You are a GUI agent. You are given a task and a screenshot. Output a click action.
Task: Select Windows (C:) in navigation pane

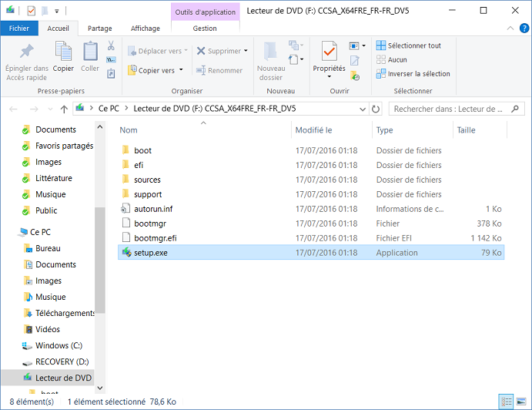(x=59, y=345)
